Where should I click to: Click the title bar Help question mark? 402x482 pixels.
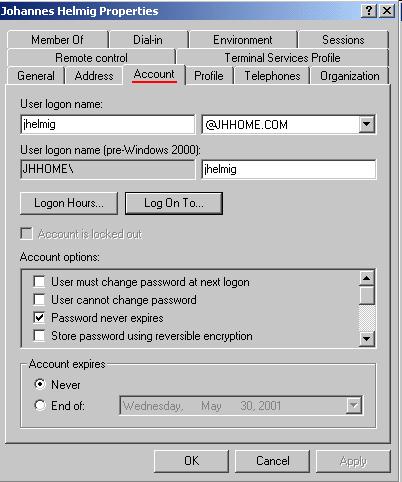369,11
